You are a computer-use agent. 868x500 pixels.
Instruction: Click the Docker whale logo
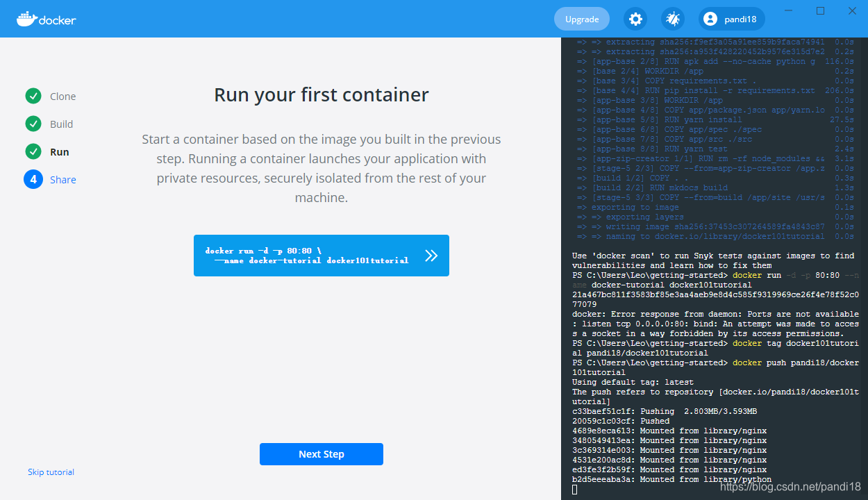(47, 19)
